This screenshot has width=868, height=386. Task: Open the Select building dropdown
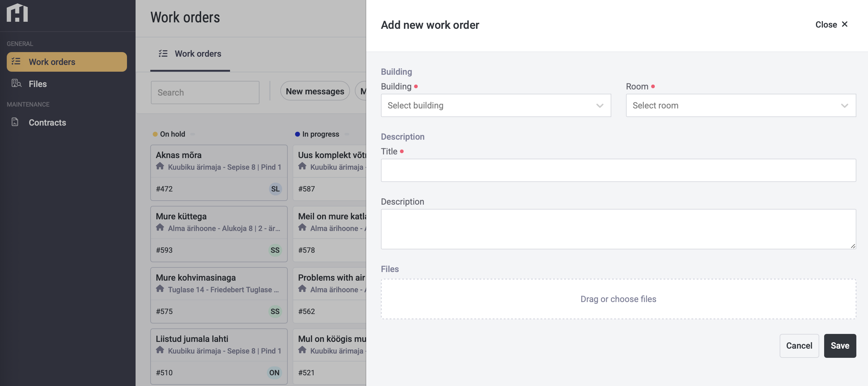point(496,105)
